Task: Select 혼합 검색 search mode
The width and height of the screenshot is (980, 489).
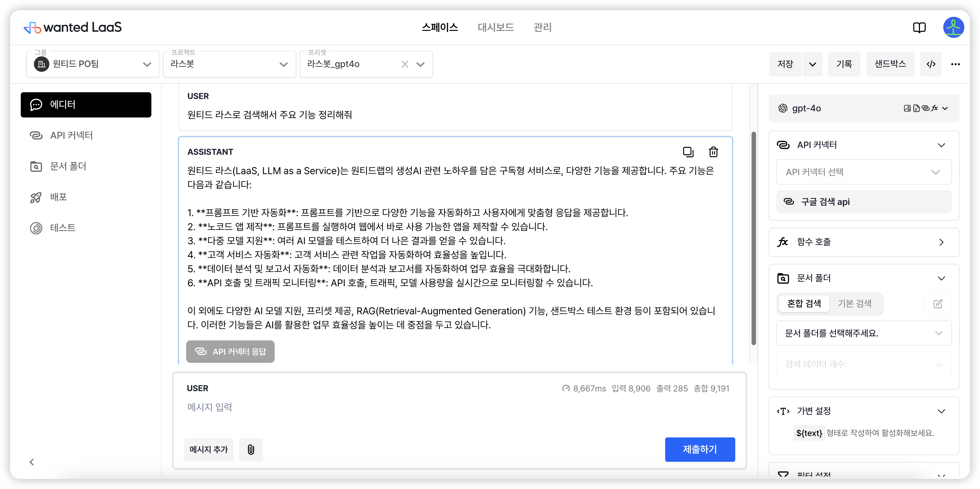Action: tap(804, 304)
